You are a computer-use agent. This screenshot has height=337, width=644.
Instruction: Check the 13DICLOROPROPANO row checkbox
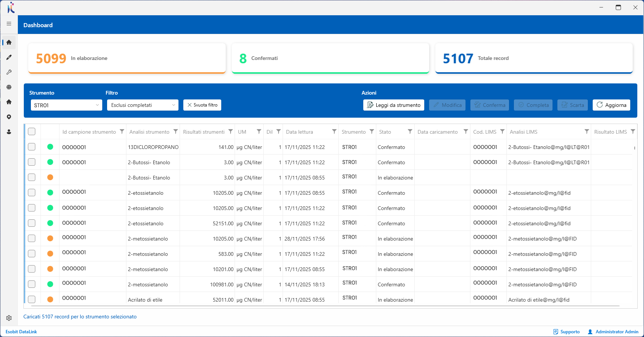(32, 147)
